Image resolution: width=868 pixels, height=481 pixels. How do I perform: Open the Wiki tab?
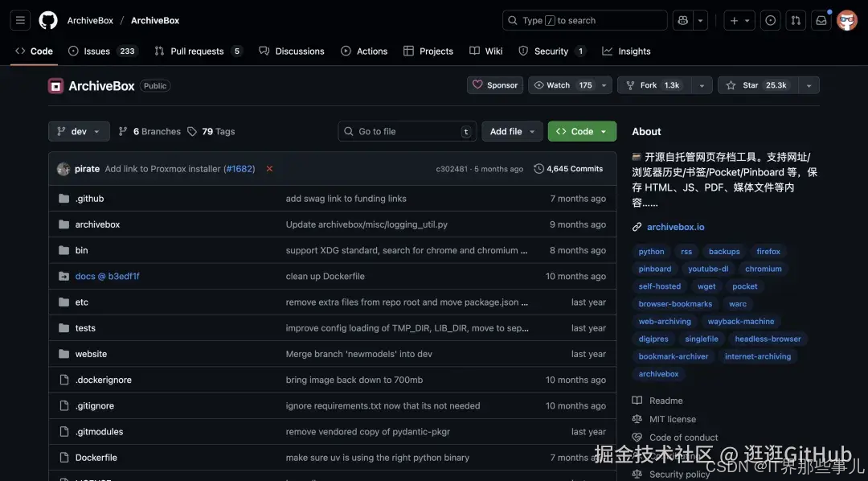[486, 51]
